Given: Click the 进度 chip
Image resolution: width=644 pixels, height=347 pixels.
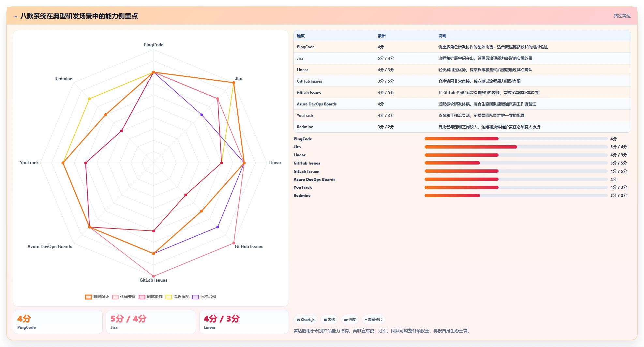Looking at the screenshot, I should pyautogui.click(x=350, y=320).
